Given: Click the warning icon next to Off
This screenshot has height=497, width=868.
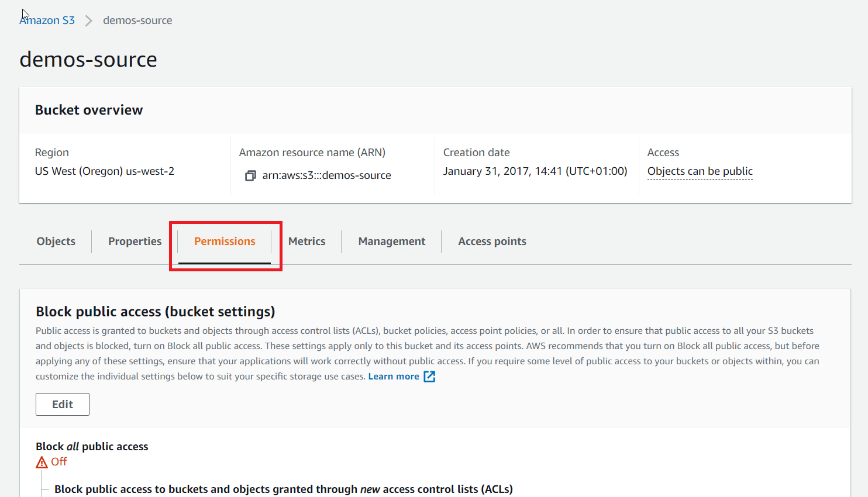Looking at the screenshot, I should coord(42,463).
